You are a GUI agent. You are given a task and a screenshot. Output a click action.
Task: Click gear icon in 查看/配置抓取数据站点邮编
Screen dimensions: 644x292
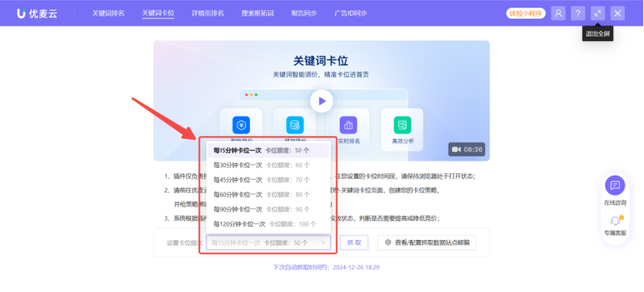click(x=388, y=242)
